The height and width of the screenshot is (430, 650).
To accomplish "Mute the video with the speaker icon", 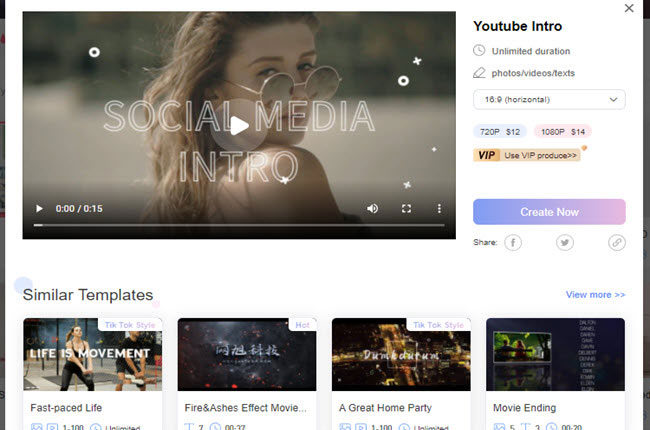I will click(x=372, y=209).
